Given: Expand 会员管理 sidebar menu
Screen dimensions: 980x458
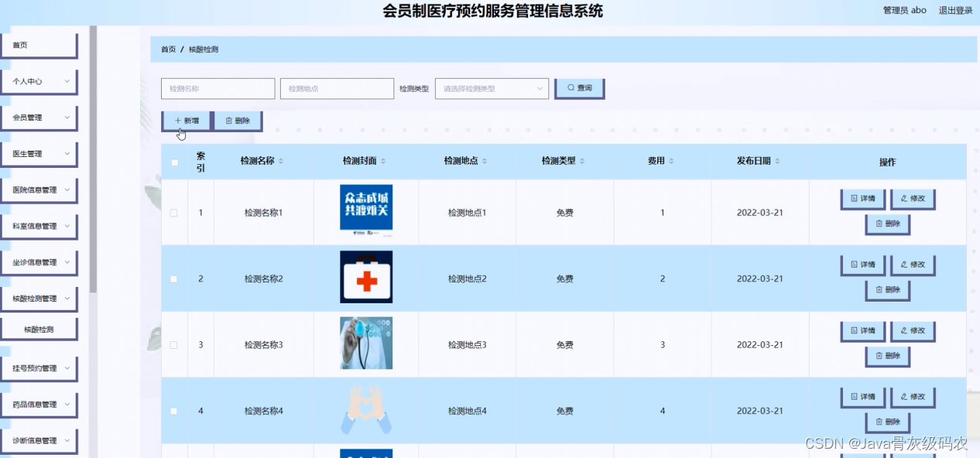Looking at the screenshot, I should pyautogui.click(x=39, y=118).
